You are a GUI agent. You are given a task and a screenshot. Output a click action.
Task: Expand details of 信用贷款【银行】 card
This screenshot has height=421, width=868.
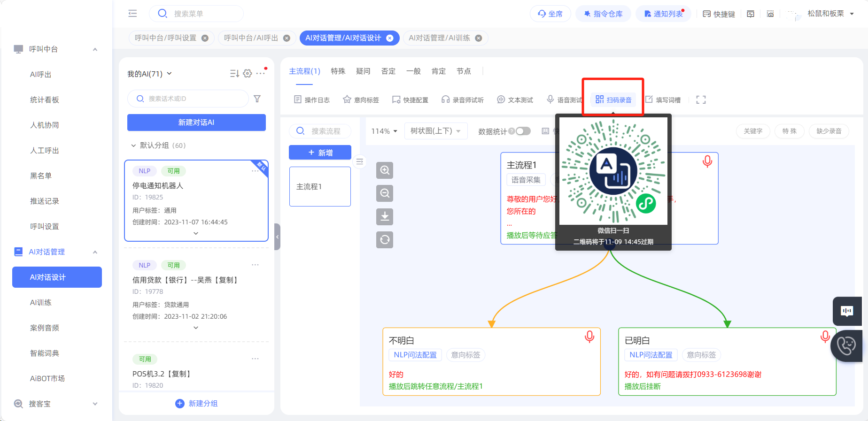(x=196, y=328)
